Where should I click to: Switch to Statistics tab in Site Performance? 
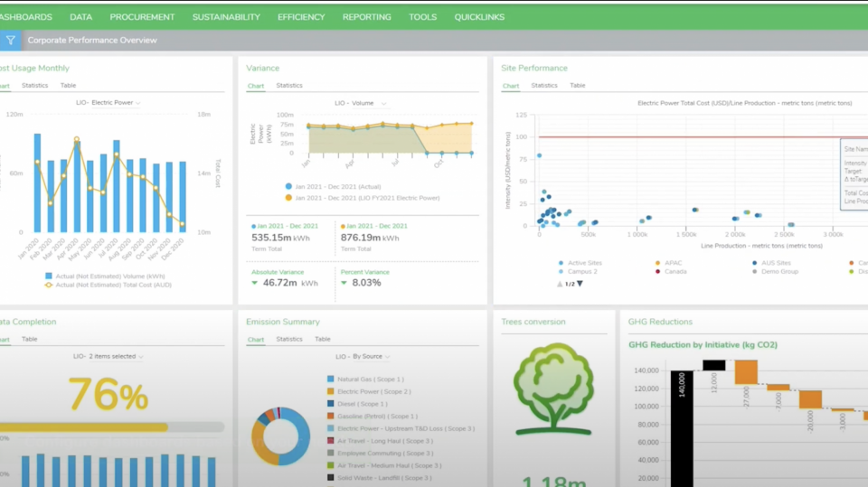tap(543, 86)
